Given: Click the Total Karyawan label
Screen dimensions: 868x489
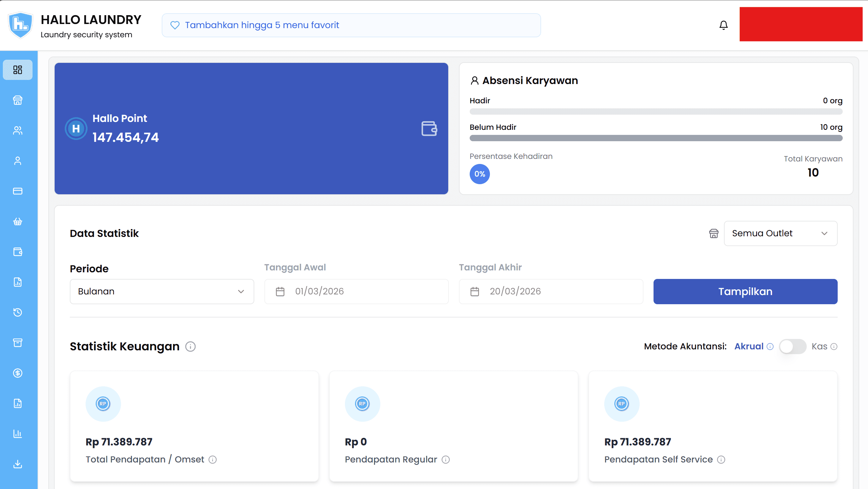Looking at the screenshot, I should click(813, 159).
